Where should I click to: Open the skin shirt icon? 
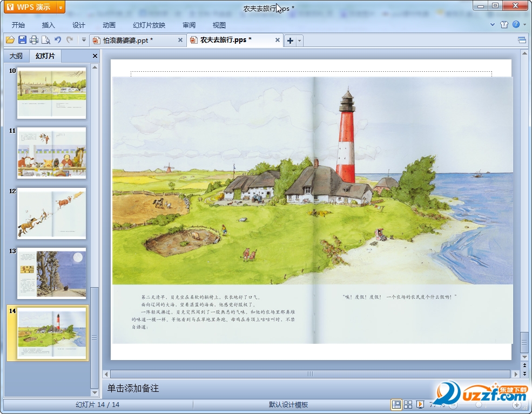pos(504,24)
